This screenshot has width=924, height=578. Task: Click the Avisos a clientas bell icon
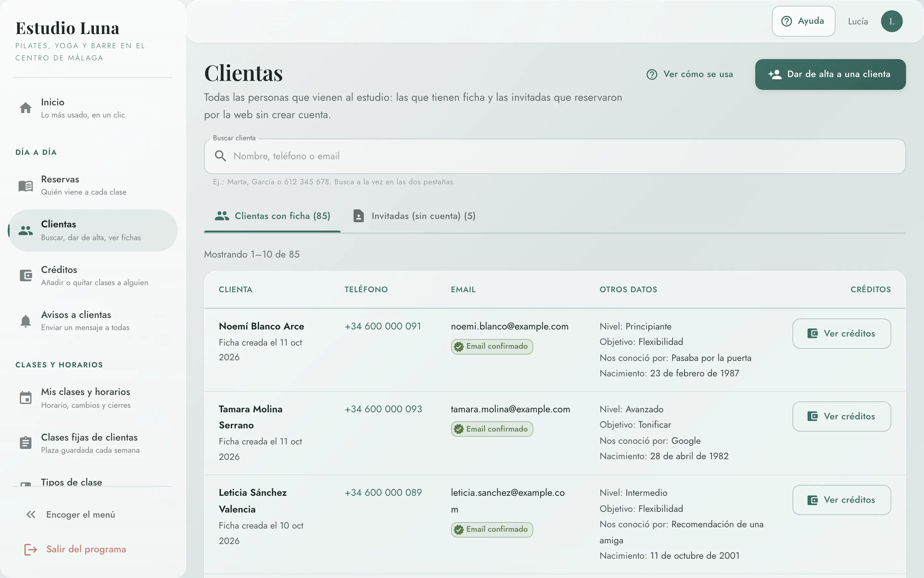coord(26,321)
